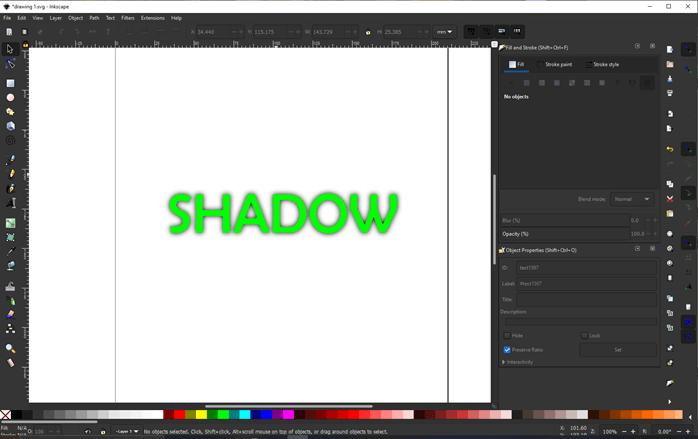Open the Filters menu

pos(128,18)
